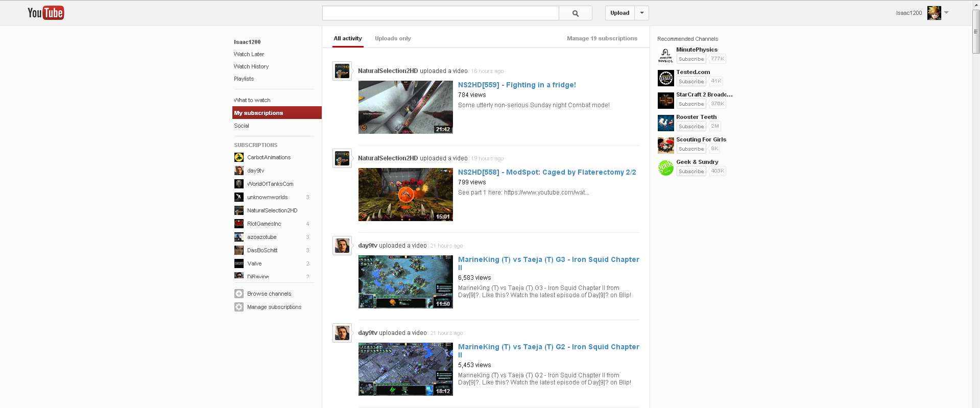Subscribe to Geek & Sundry channel
The height and width of the screenshot is (408, 980).
[x=691, y=171]
